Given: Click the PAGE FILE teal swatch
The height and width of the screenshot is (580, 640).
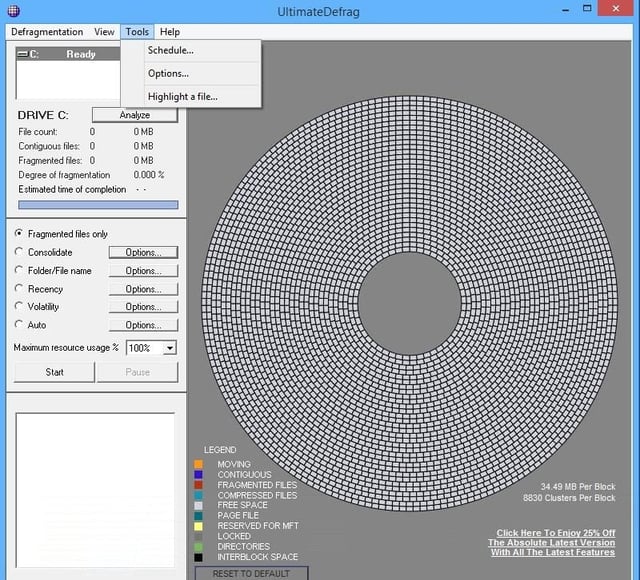Looking at the screenshot, I should point(198,516).
